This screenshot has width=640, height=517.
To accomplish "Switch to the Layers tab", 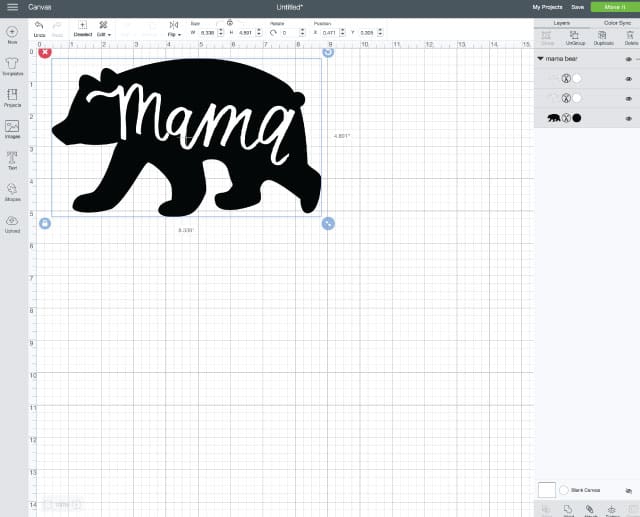I will point(562,23).
